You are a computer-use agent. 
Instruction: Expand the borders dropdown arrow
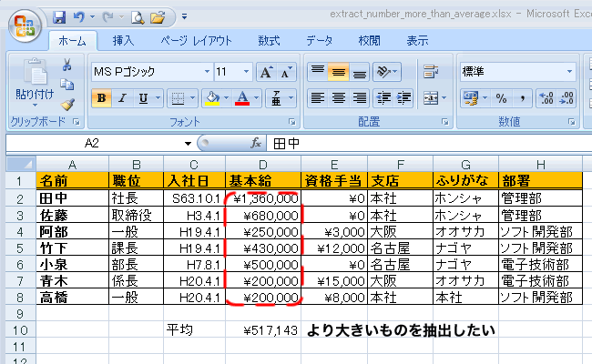(192, 98)
